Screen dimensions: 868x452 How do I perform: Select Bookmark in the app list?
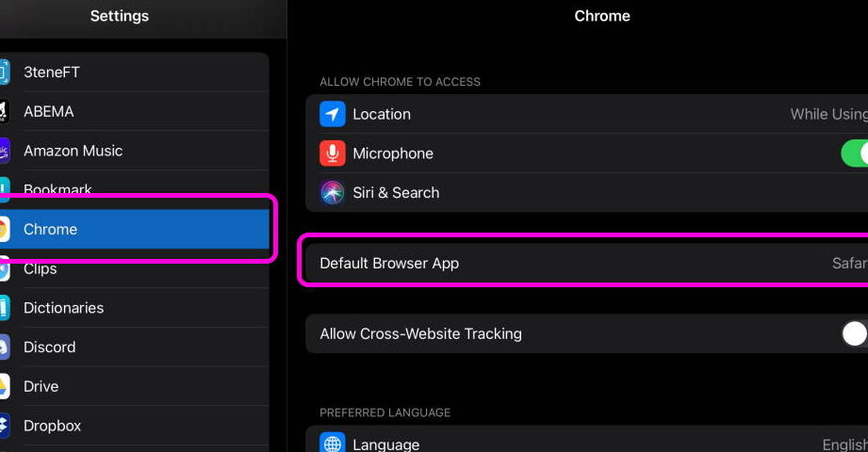pyautogui.click(x=135, y=189)
